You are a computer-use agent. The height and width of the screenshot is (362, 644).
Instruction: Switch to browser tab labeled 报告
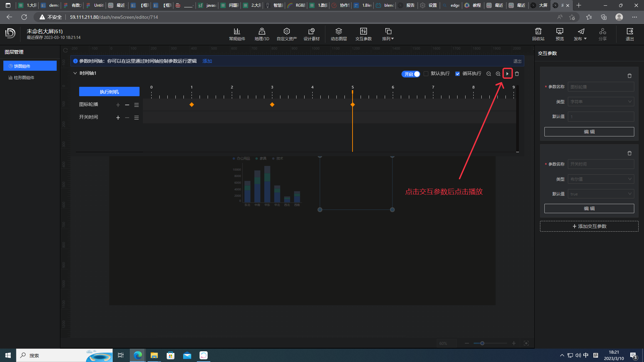click(x=407, y=5)
